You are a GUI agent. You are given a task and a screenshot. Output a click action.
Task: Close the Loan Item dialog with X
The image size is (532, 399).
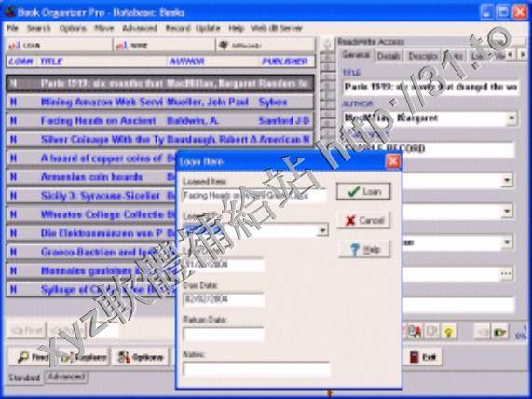tap(393, 161)
